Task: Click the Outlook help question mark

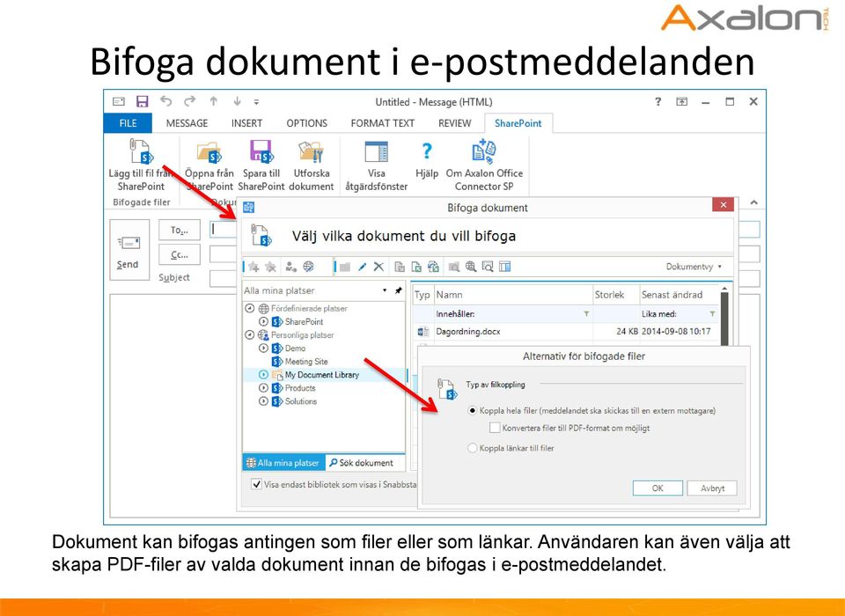Action: 658,101
